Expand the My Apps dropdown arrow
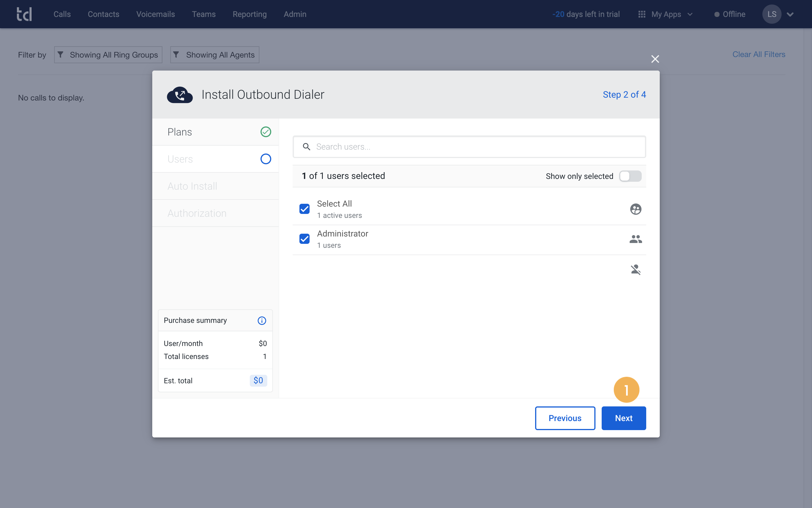Image resolution: width=812 pixels, height=508 pixels. pos(690,14)
